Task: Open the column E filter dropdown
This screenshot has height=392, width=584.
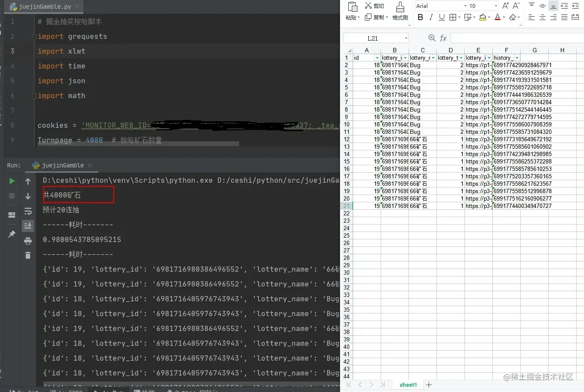Action: (489, 58)
